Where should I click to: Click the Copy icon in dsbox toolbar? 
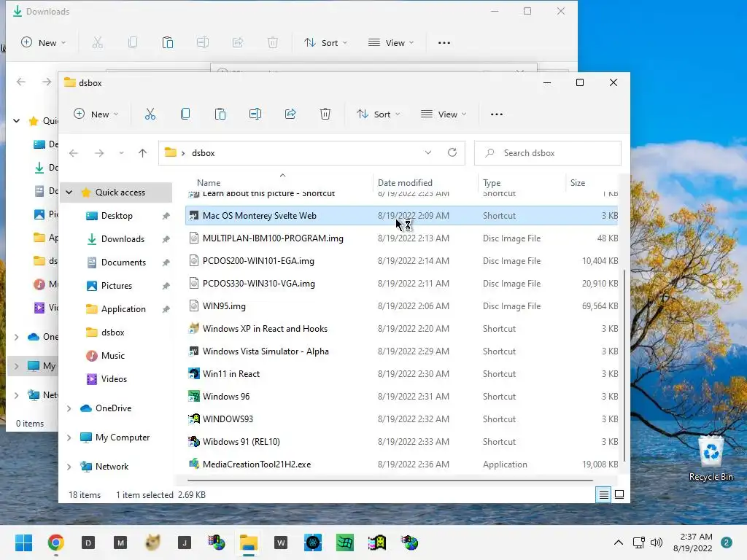(185, 114)
